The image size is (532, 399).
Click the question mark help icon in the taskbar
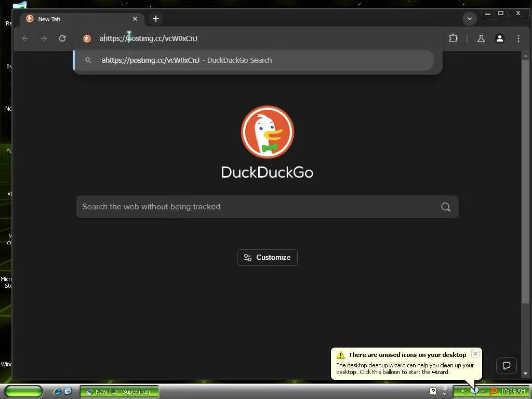click(433, 391)
